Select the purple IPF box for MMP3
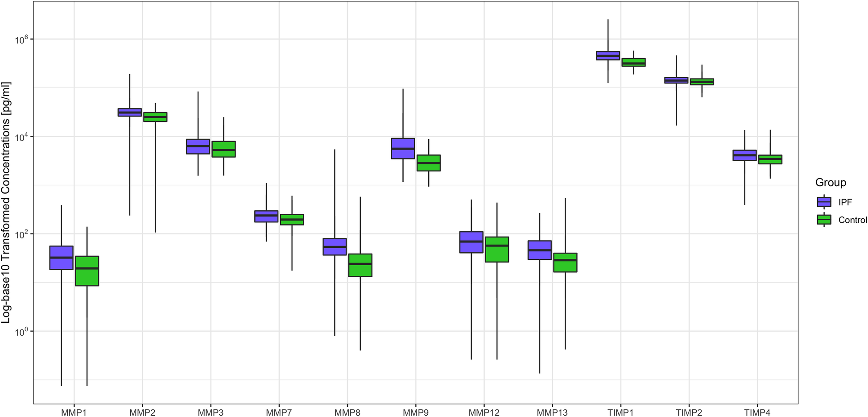The image size is (868, 417). coord(198,146)
